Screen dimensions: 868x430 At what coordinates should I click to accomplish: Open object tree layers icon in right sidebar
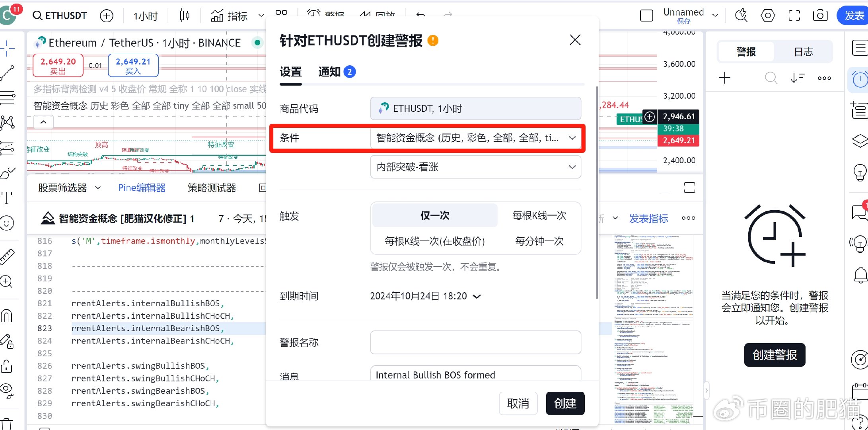point(860,140)
